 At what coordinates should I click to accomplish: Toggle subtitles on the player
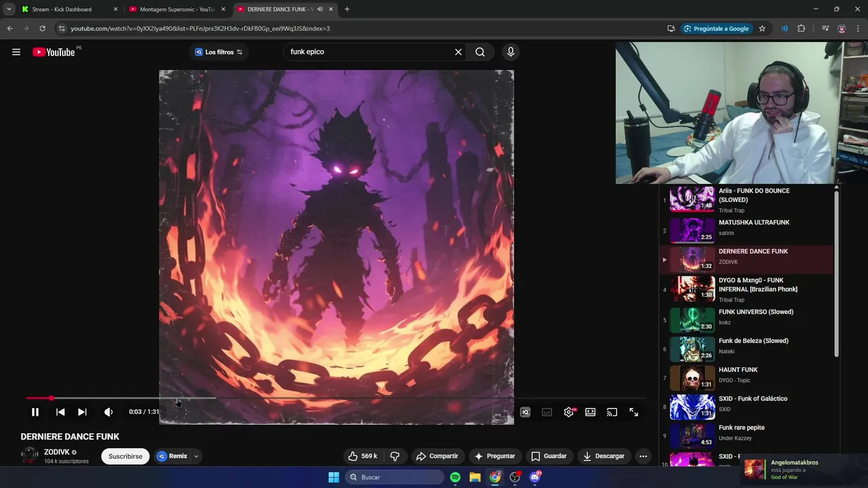tap(547, 412)
